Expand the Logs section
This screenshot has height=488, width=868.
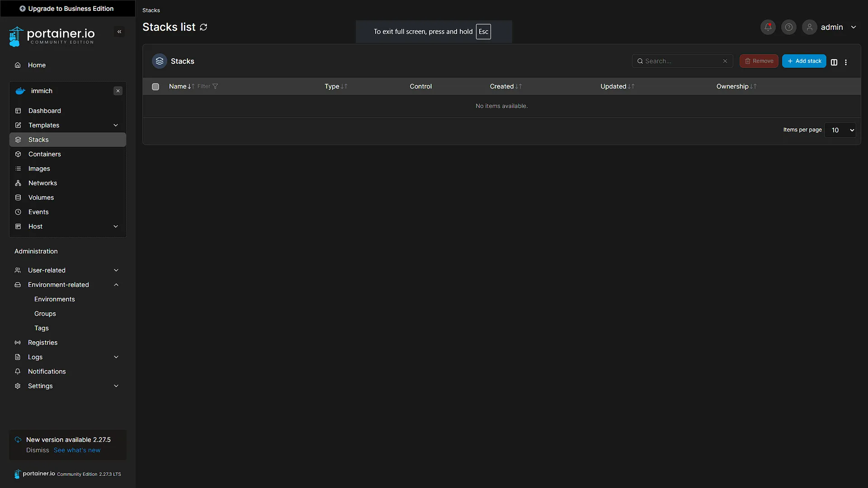[116, 357]
